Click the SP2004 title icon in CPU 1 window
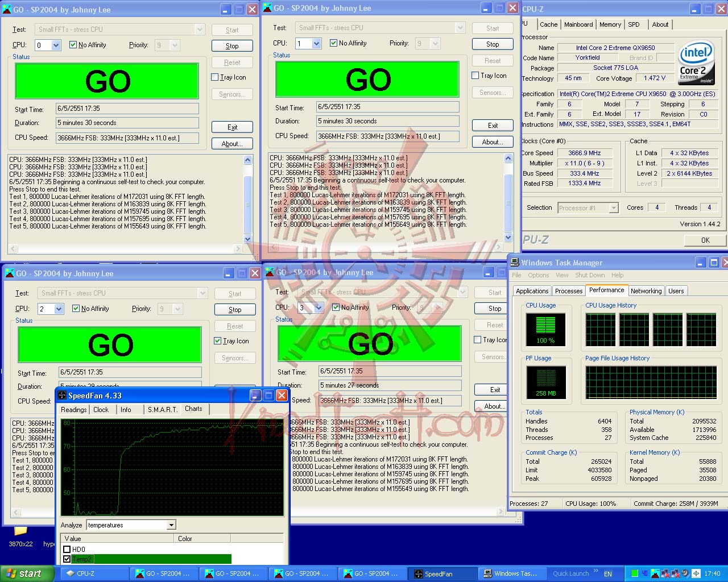 point(267,7)
